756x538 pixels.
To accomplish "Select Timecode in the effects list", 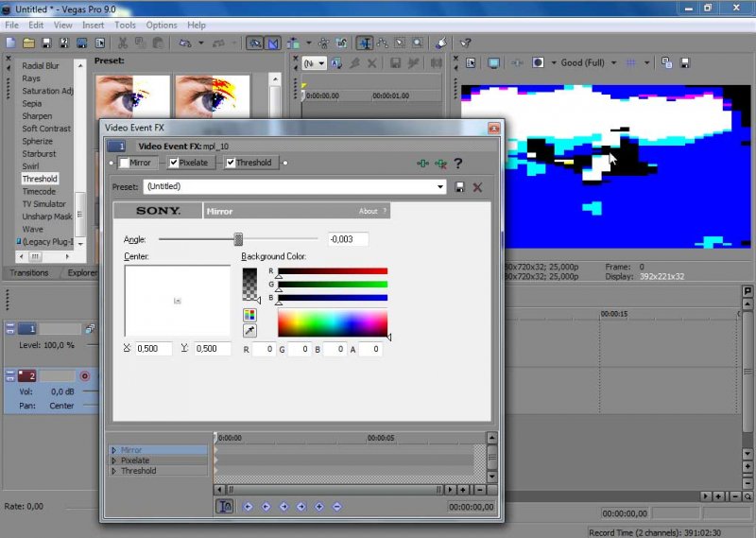I will (x=39, y=191).
